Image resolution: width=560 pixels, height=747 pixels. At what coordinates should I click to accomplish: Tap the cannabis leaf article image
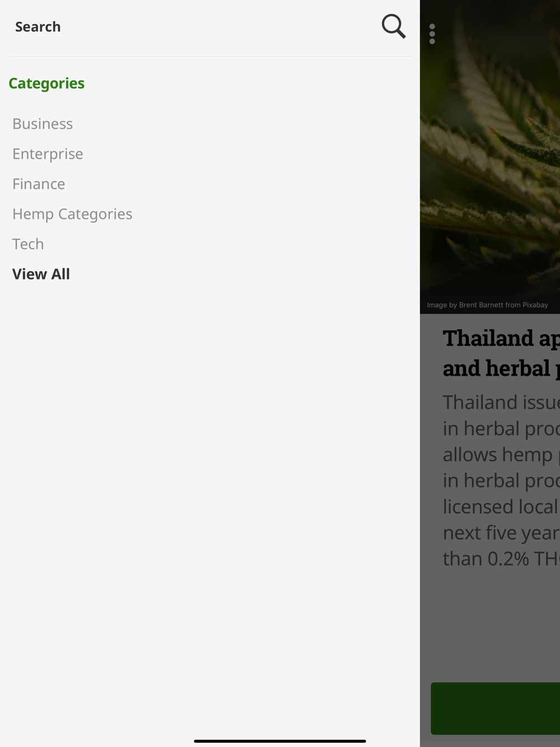pyautogui.click(x=490, y=157)
